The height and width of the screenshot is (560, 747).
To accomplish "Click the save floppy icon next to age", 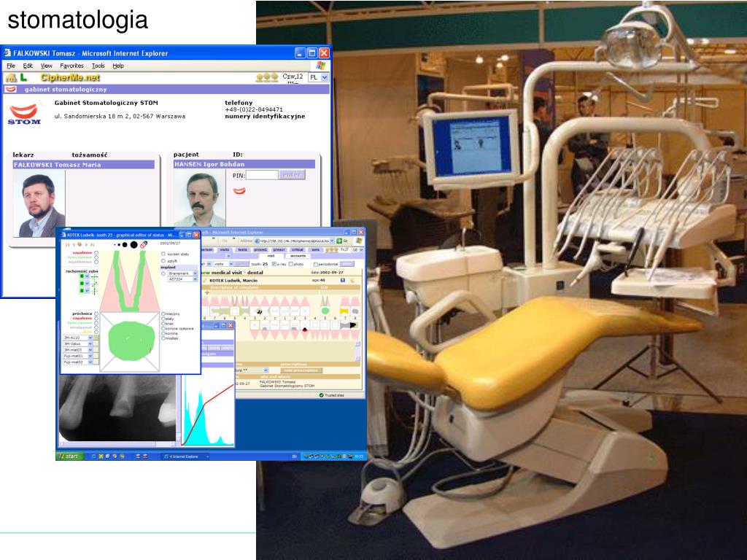I will click(x=343, y=281).
